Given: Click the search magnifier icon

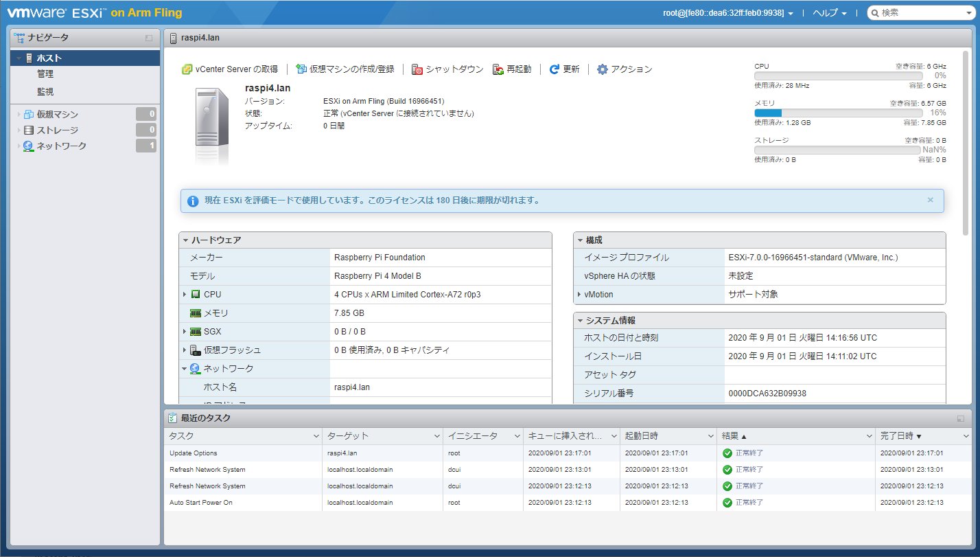Looking at the screenshot, I should point(874,13).
